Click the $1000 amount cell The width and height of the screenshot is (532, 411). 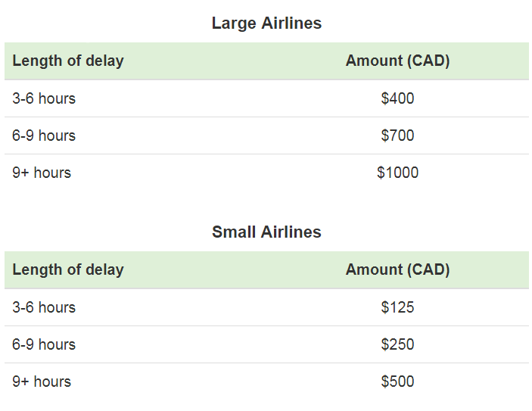click(397, 173)
